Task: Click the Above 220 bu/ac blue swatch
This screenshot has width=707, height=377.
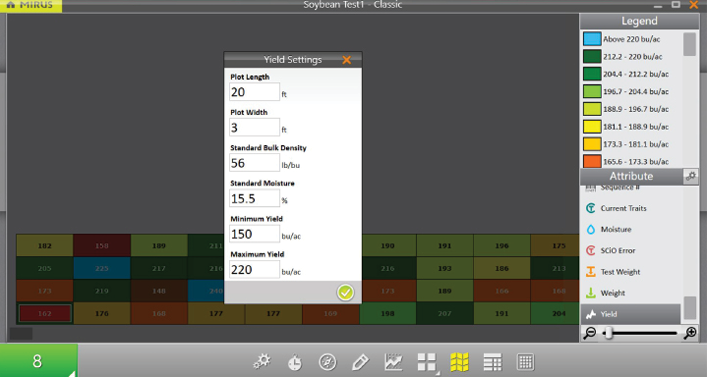Action: pyautogui.click(x=592, y=39)
